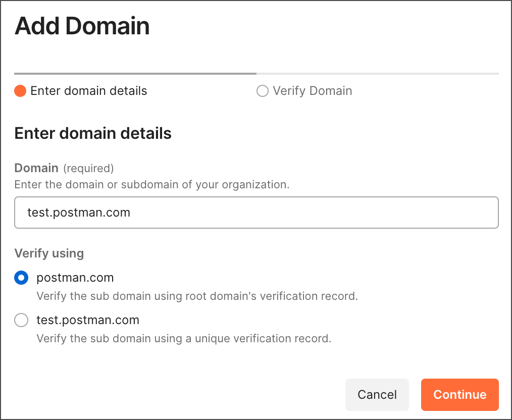Click the empty circle next to Verify Domain

point(263,91)
